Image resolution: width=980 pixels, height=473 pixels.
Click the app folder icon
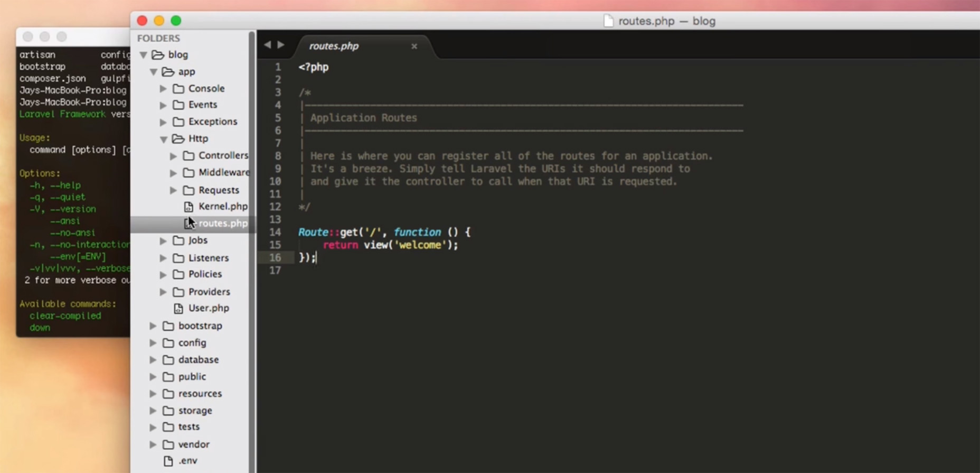click(168, 71)
